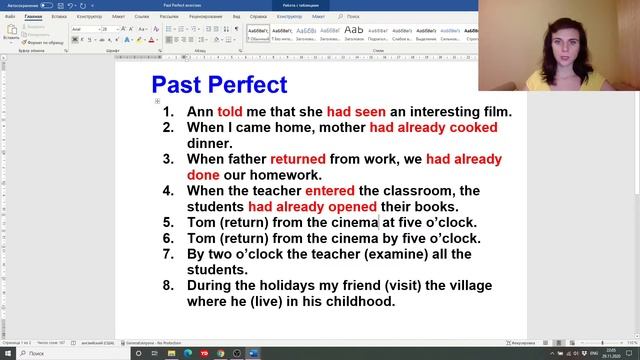Viewport: 640px width, 360px height.
Task: Click the zoom slider in the status bar
Action: (x=602, y=343)
